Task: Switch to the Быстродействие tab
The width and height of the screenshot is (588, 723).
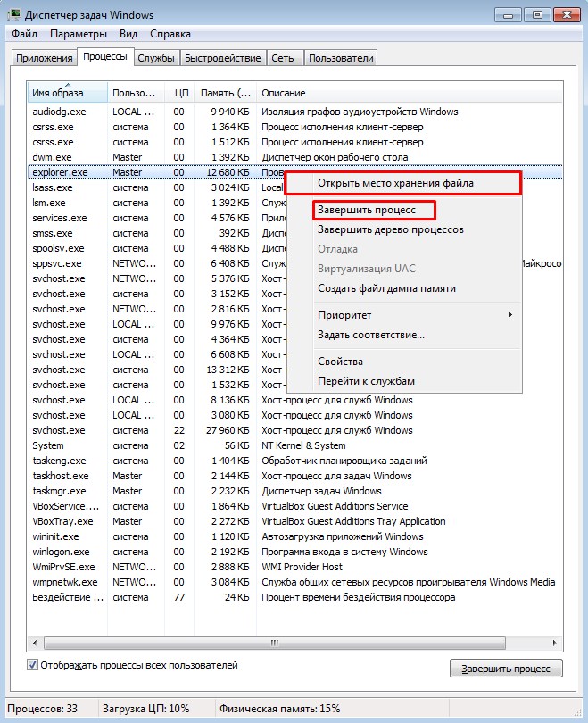Action: tap(222, 58)
